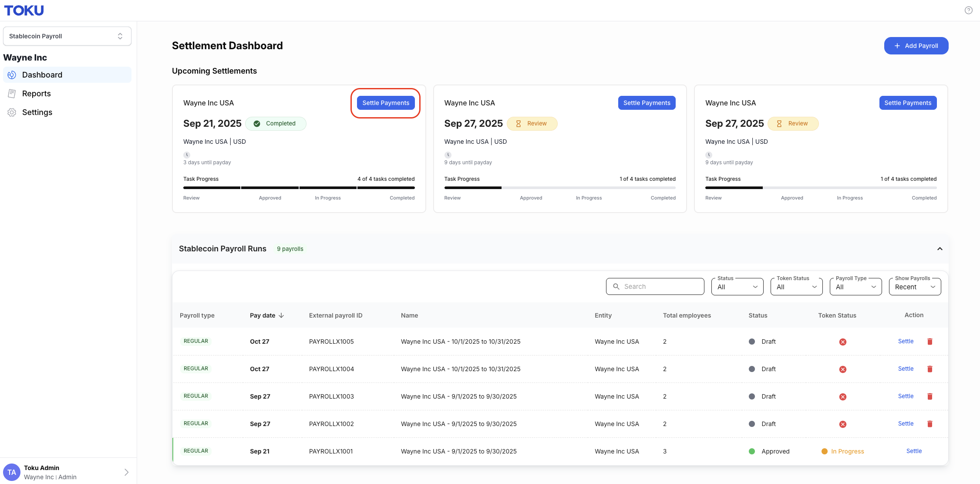Screen dimensions: 980x484
Task: Click the 'Wayne Inc' company heading
Action: (x=25, y=58)
